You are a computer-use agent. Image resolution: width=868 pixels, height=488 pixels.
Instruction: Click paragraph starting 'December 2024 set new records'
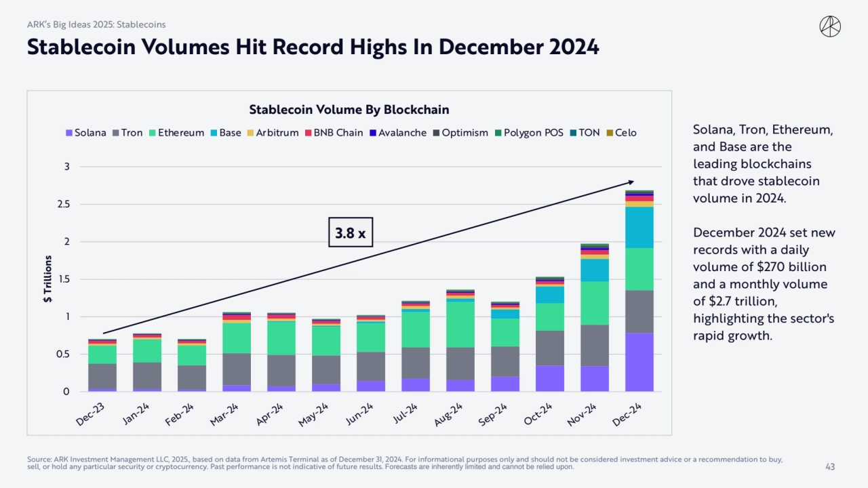click(764, 284)
